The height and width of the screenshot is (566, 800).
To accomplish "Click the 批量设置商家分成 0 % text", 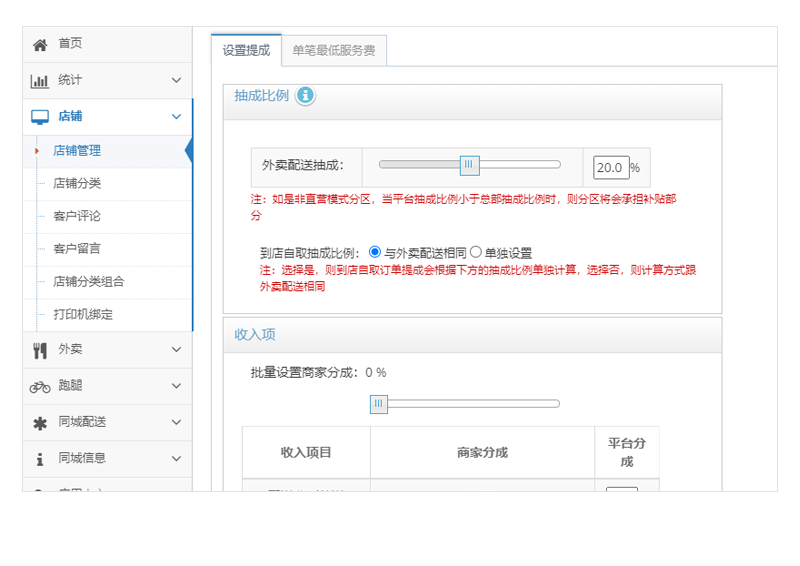I will tap(318, 373).
